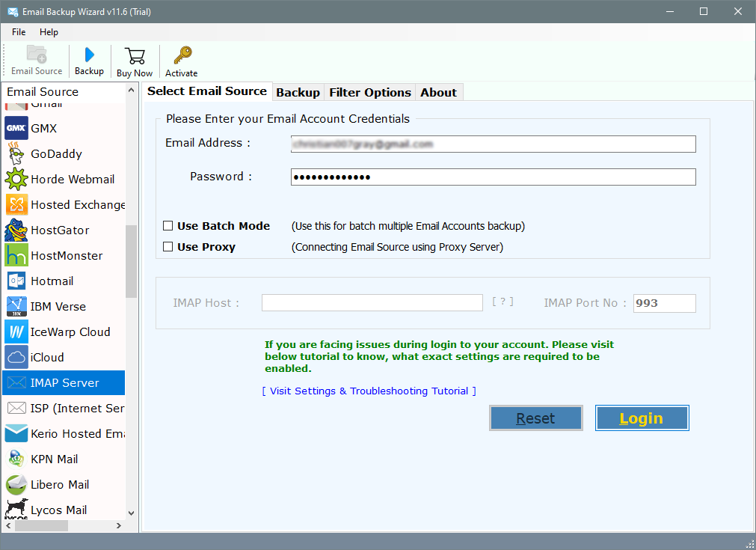Select the ISP envelope icon
This screenshot has width=756, height=550.
[x=16, y=408]
